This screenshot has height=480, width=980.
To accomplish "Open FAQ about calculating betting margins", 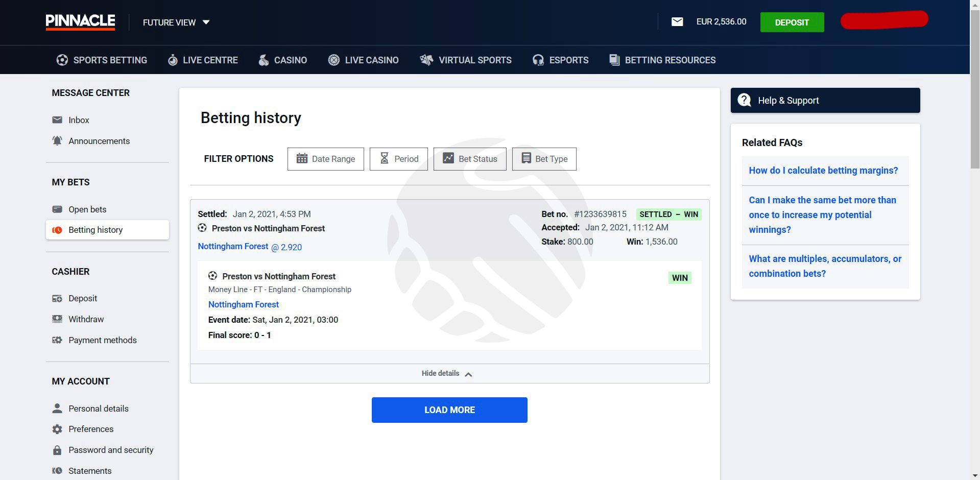I will 823,171.
